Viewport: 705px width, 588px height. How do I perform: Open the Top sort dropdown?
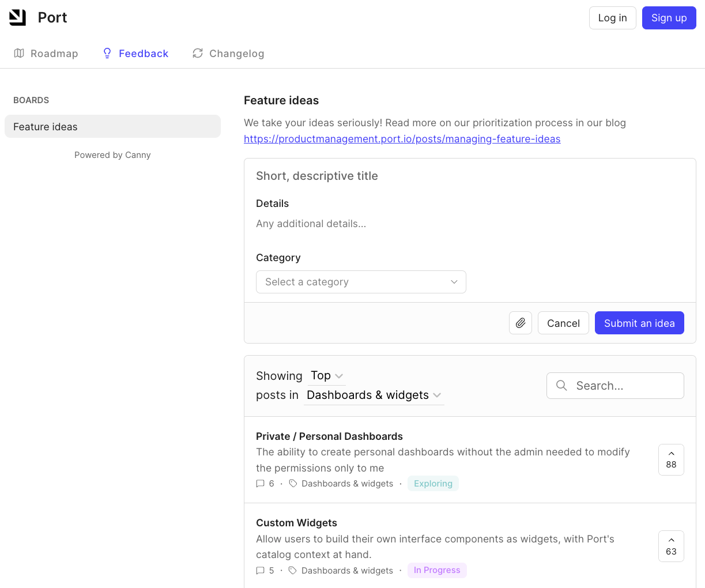[x=326, y=376]
